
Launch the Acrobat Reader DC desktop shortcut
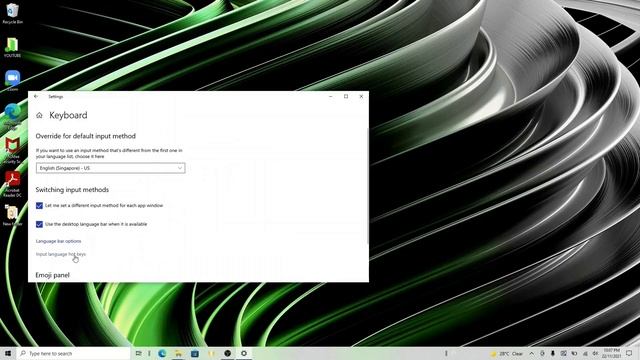(x=12, y=184)
